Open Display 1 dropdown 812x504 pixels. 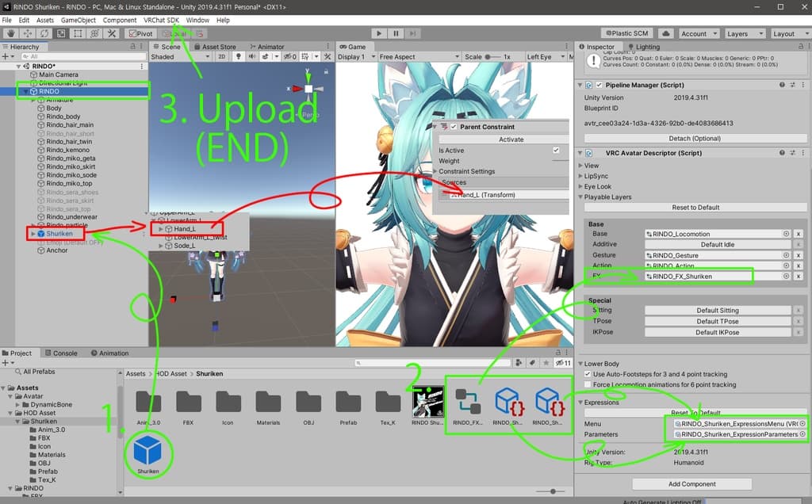pyautogui.click(x=357, y=56)
